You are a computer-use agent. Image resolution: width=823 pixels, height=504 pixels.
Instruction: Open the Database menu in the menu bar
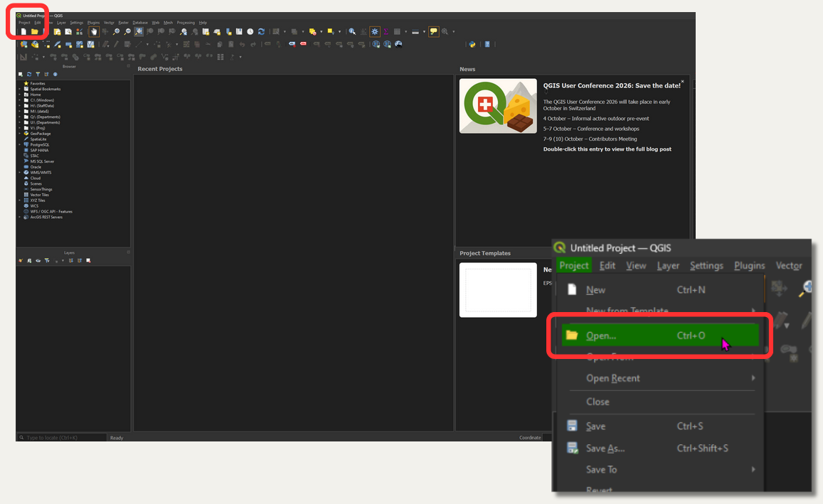pos(140,23)
